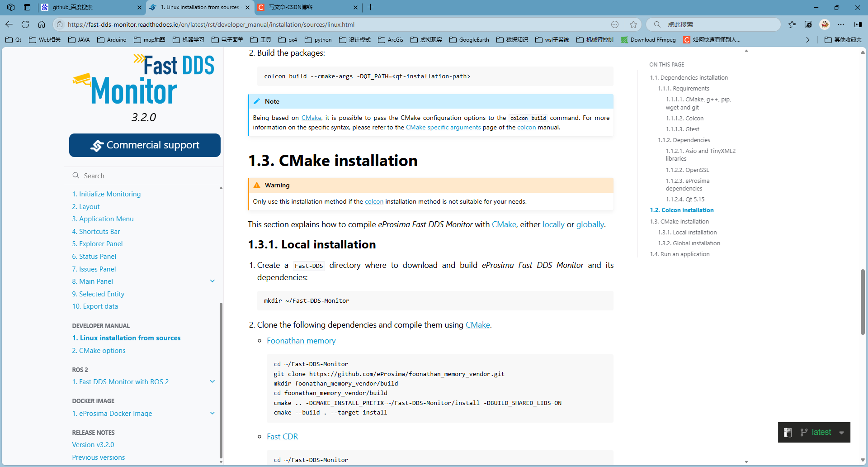868x467 pixels.
Task: Open the browser profile avatar
Action: coord(825,24)
